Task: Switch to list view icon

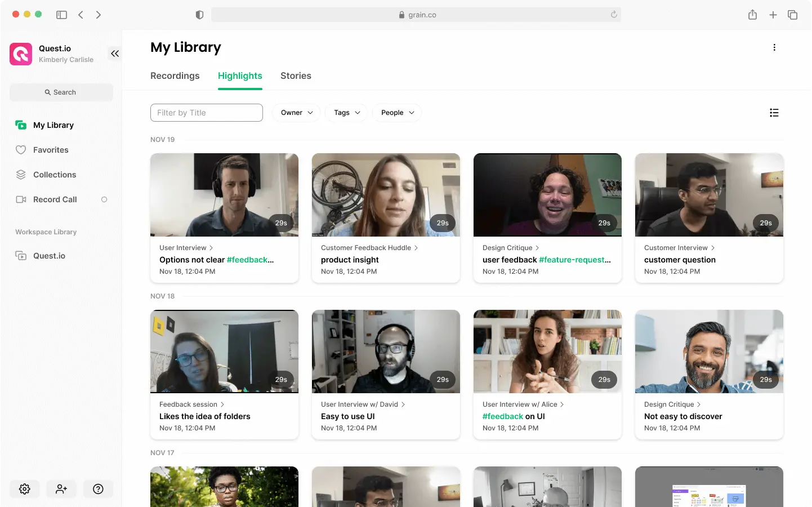Action: pyautogui.click(x=774, y=113)
